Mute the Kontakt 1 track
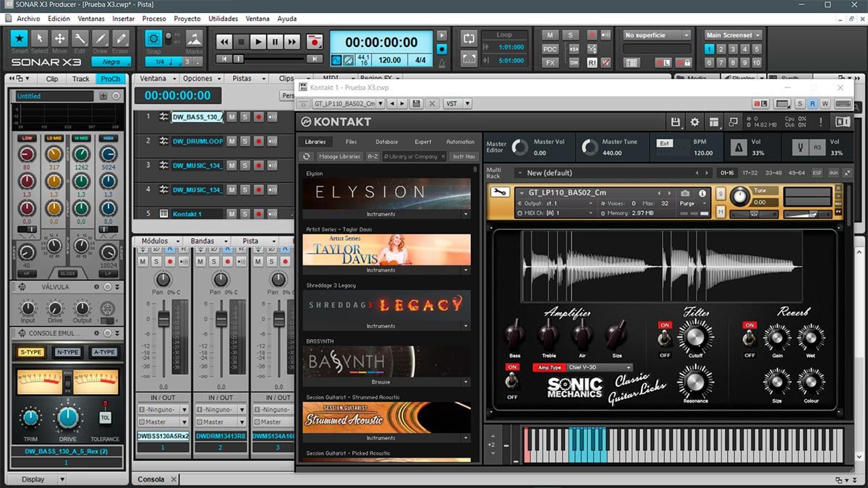Viewport: 868px width, 488px height. click(232, 214)
